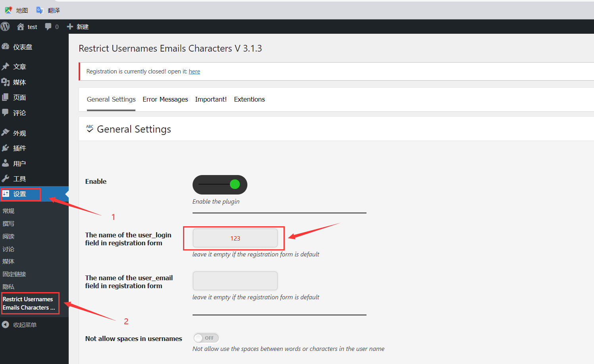Click the WordPress logo icon
Viewport: 594px width, 364px height.
click(x=5, y=27)
